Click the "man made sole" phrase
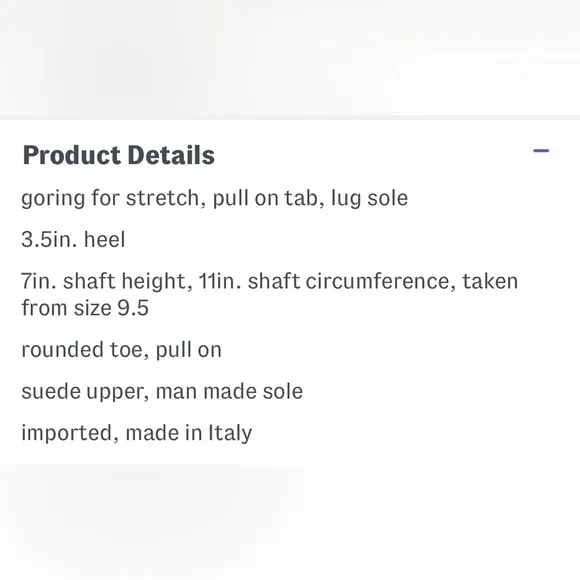The height and width of the screenshot is (580, 580). click(x=229, y=392)
